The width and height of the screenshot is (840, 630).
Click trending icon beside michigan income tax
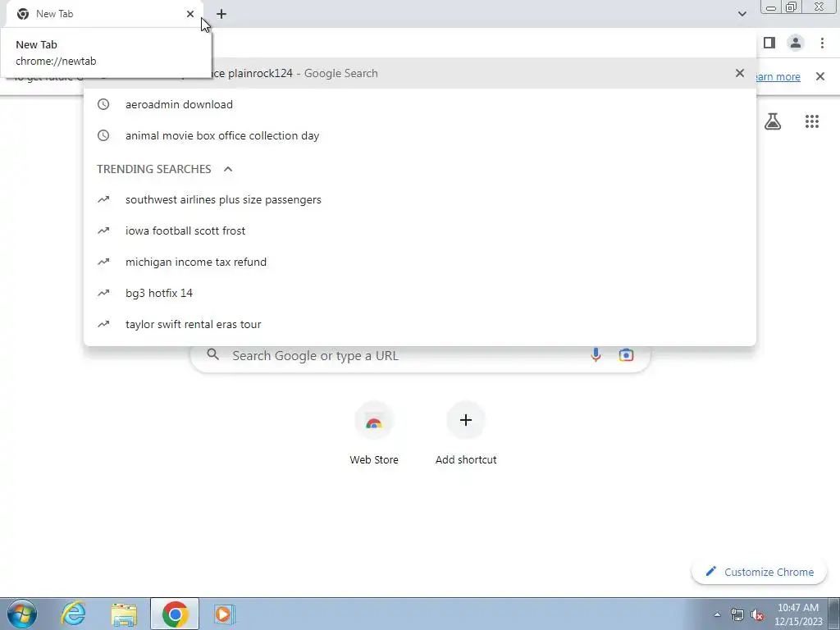(103, 262)
